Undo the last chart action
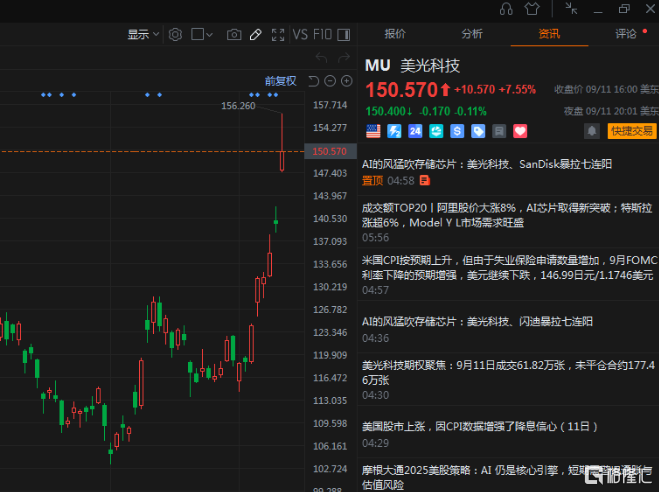Viewport: 659px width, 492px height. pyautogui.click(x=322, y=57)
